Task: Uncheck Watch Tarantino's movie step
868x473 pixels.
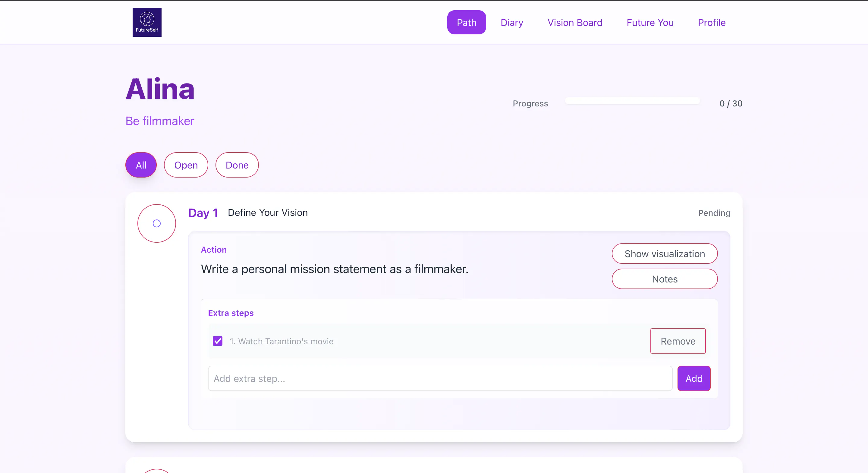Action: [x=218, y=341]
